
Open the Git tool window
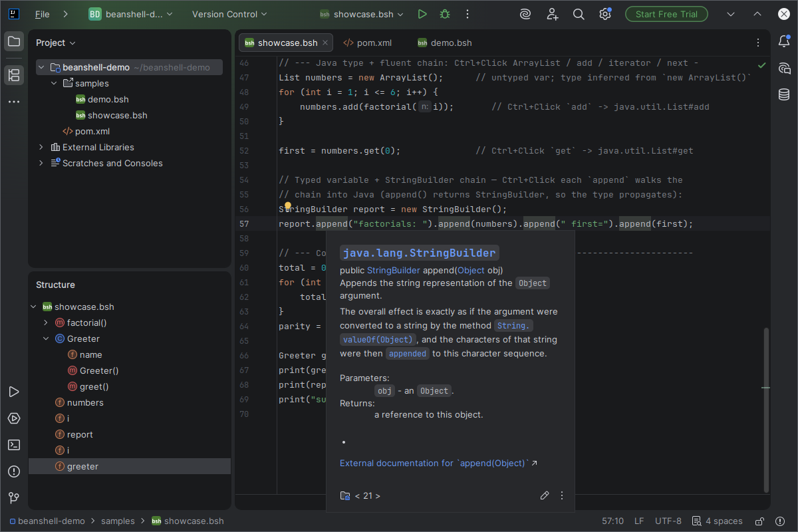(14, 498)
